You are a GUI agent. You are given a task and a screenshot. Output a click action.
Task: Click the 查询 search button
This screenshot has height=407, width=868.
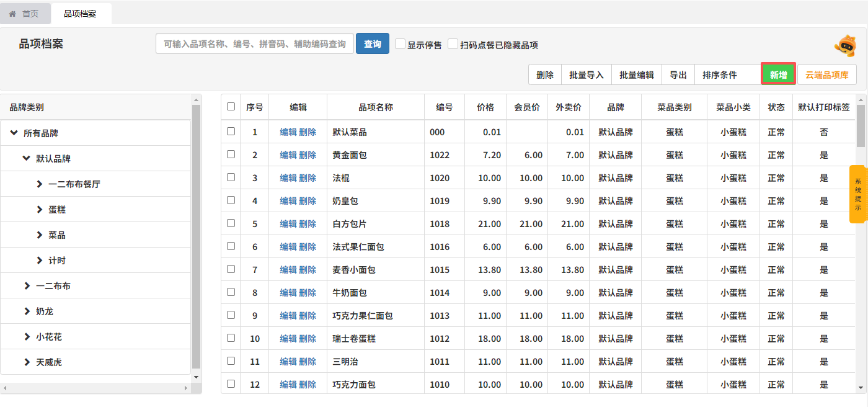point(373,43)
